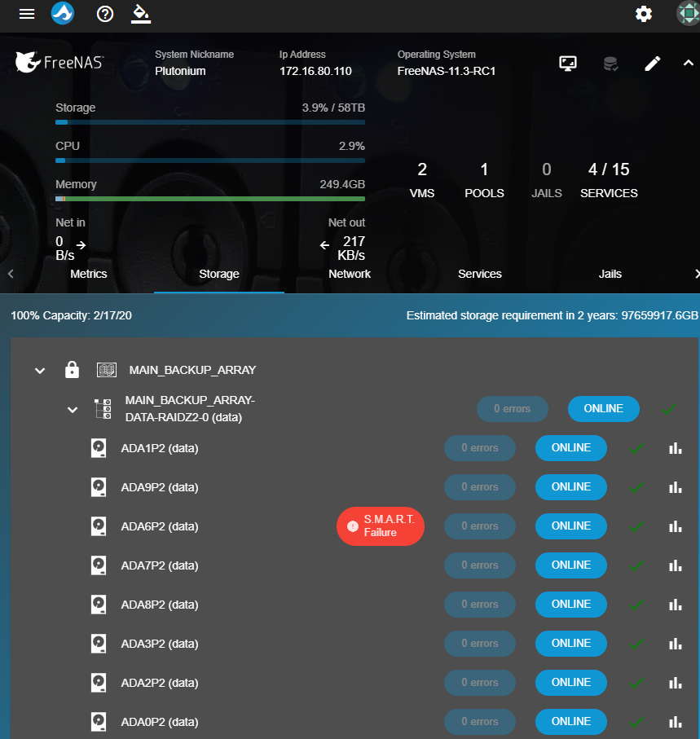Click the Storage usage progress bar
Screen dimensions: 700x739
click(x=209, y=122)
